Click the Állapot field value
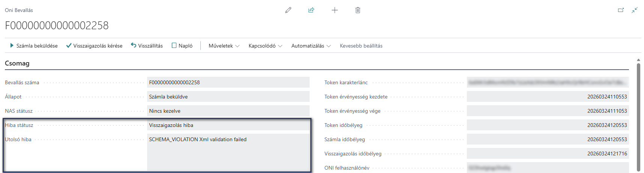Screen dimensions: 644x173 (228, 97)
